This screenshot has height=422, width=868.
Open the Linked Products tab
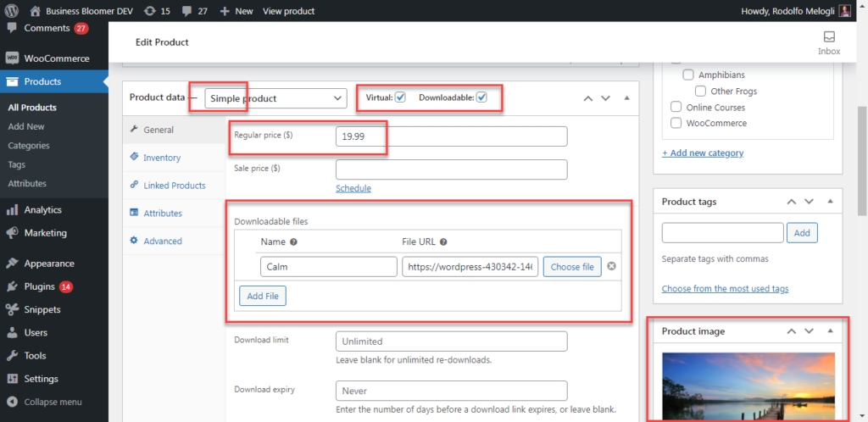coord(174,186)
